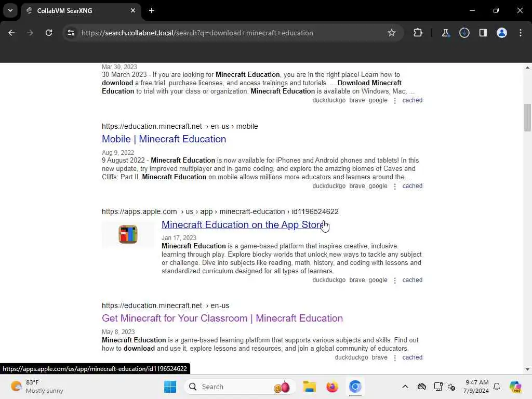
Task: Open the Windows Start menu
Action: coord(170,387)
